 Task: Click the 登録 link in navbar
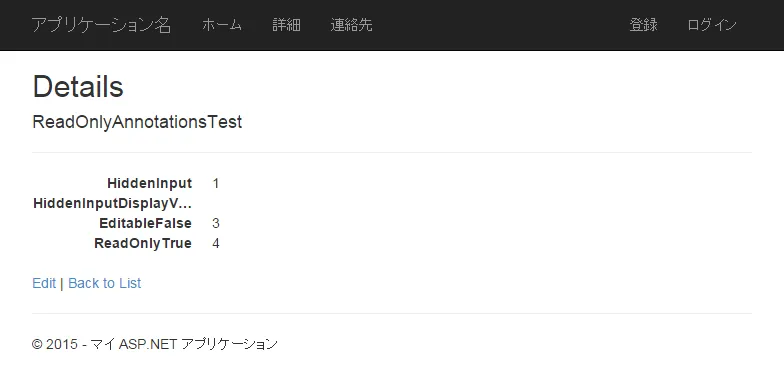(644, 25)
